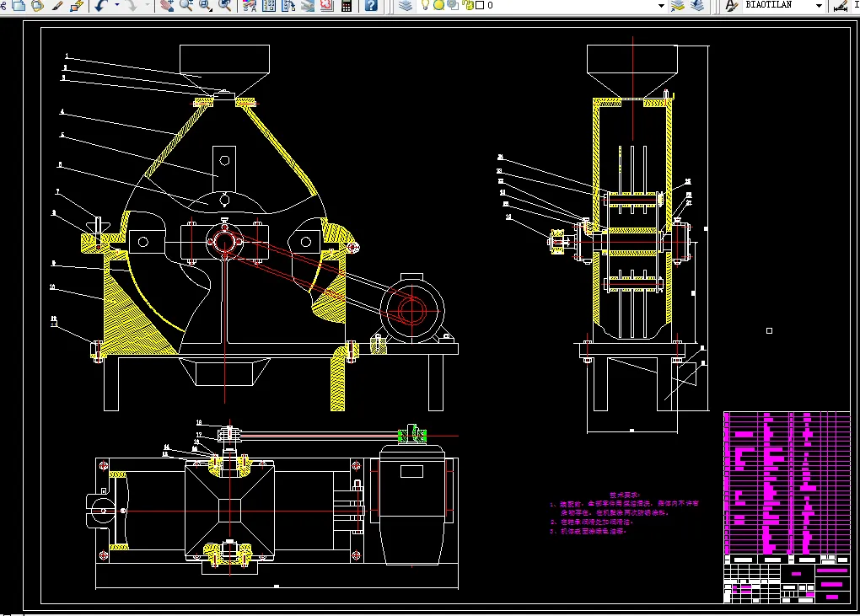Expand the layer control dropdown list
Viewport: 860px width, 616px height.
pos(661,6)
